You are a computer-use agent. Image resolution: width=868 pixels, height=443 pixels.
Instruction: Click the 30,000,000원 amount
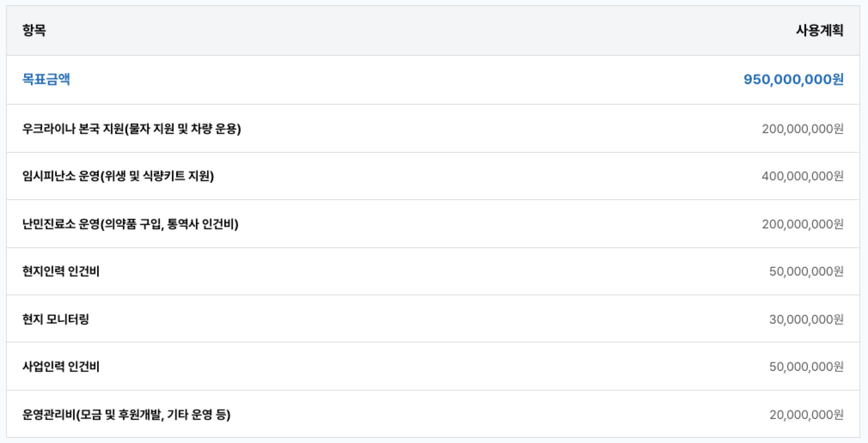[806, 319]
